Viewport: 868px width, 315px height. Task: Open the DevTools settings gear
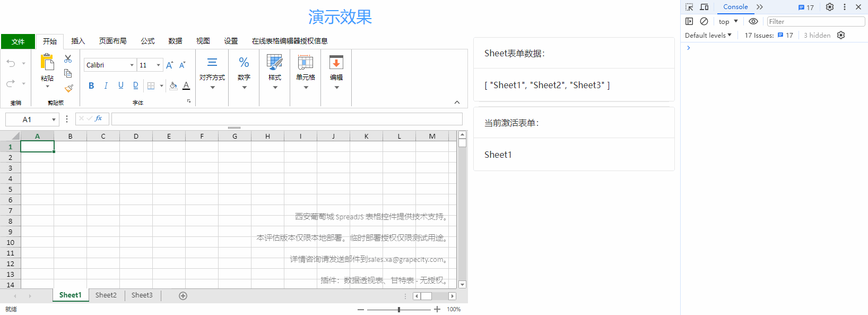(830, 7)
